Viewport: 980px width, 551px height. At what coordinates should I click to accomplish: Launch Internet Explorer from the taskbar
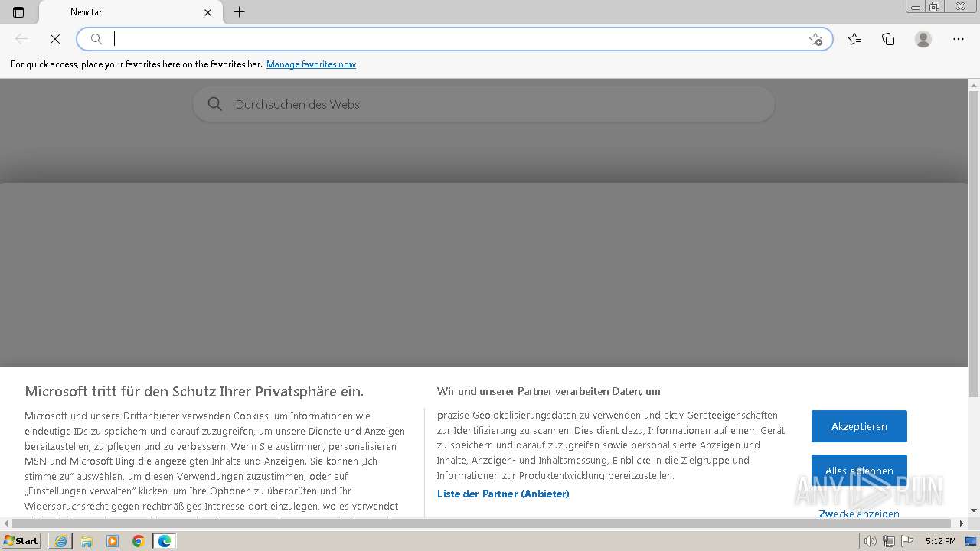(60, 541)
